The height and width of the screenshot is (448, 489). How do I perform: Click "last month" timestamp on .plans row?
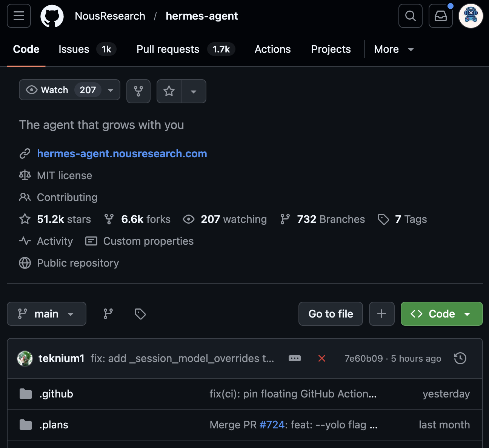(x=444, y=425)
